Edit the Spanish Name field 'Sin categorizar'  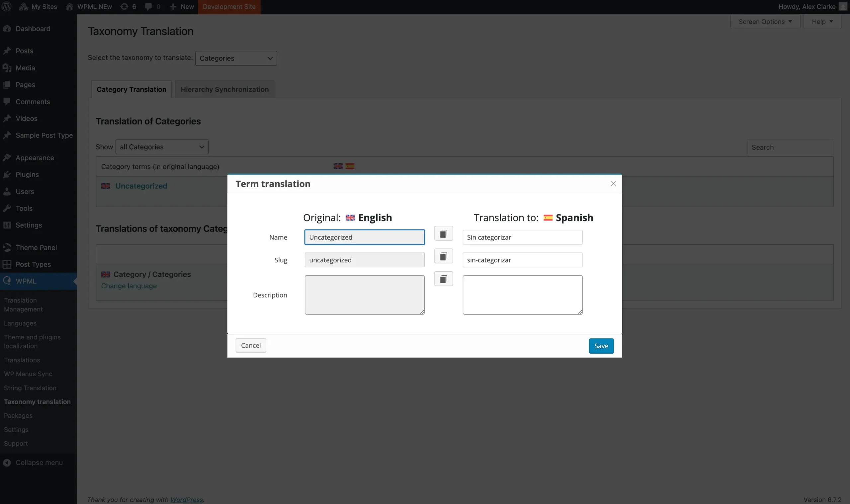(522, 237)
